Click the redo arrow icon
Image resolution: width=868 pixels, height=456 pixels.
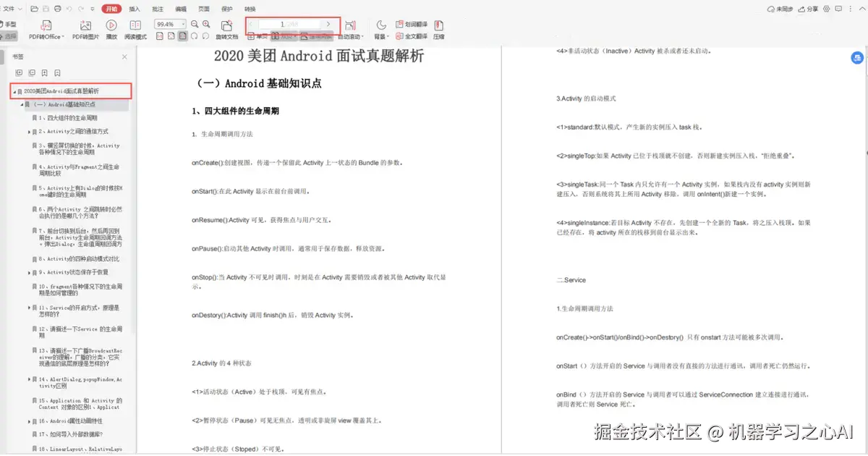81,9
